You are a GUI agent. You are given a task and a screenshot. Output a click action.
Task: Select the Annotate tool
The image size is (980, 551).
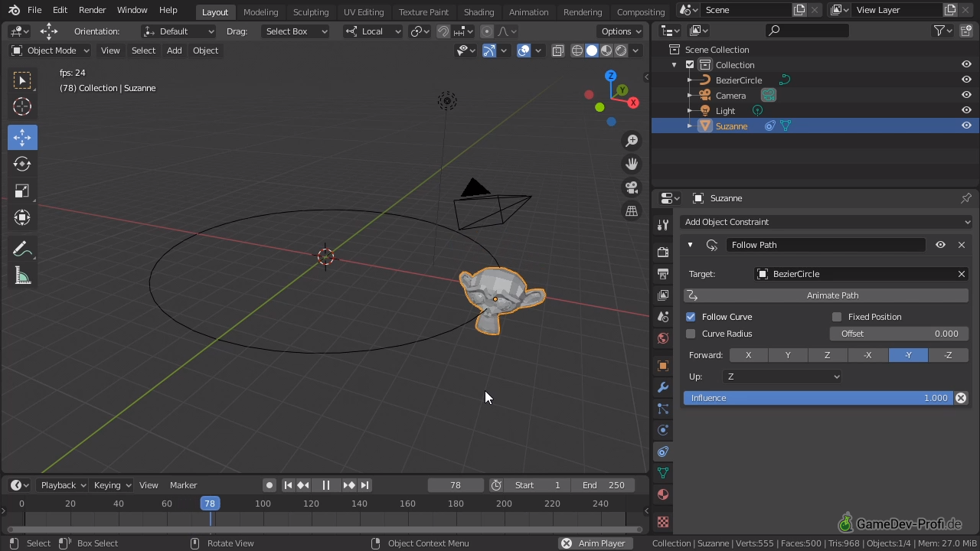tap(22, 249)
